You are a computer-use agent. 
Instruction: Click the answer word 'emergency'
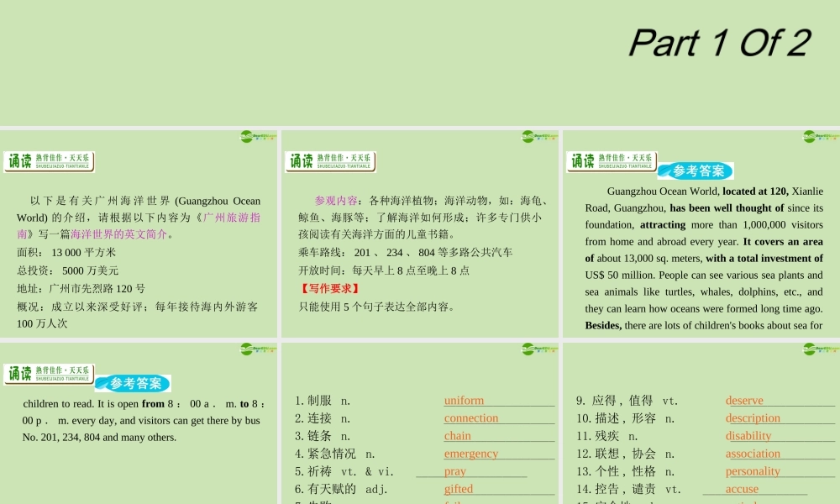coord(471,454)
